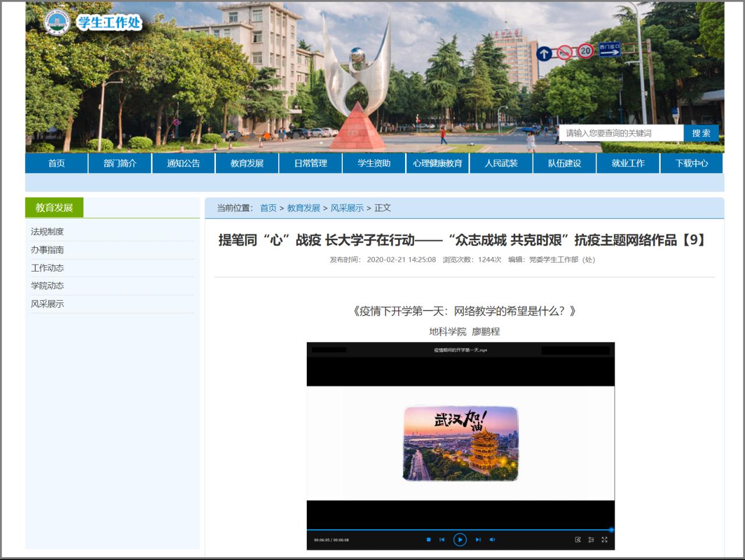745x560 pixels.
Task: Click the stop icon in video controls
Action: pyautogui.click(x=428, y=540)
